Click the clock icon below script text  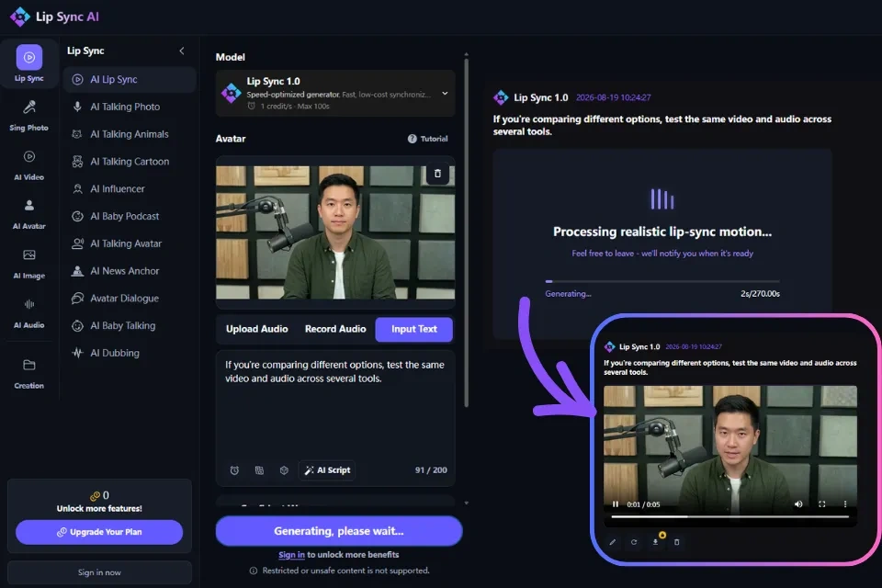234,470
